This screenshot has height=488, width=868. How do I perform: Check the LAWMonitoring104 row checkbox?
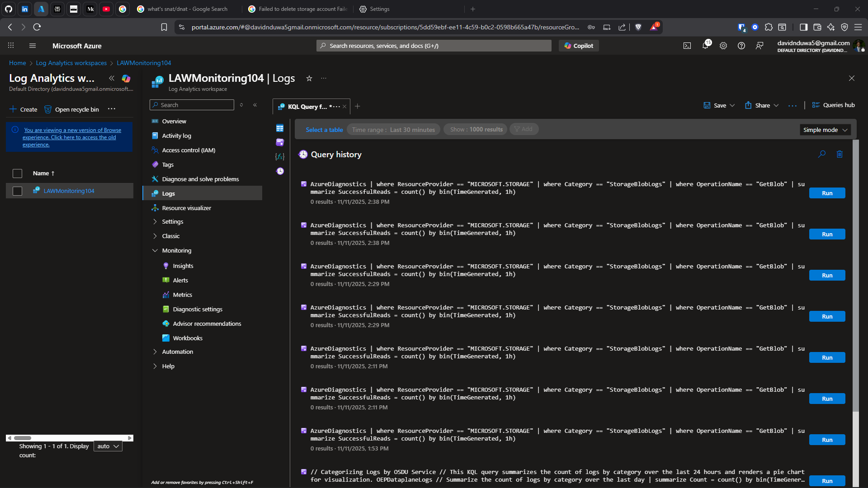click(x=17, y=191)
